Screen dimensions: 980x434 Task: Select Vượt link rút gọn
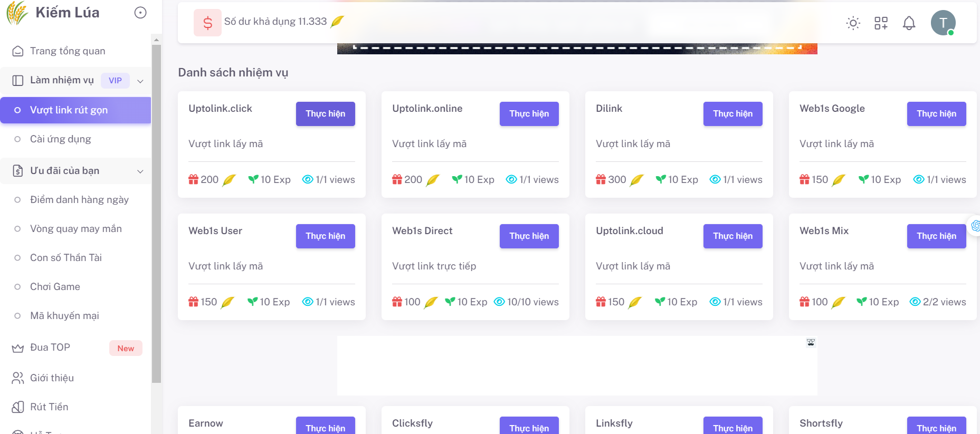pyautogui.click(x=75, y=110)
